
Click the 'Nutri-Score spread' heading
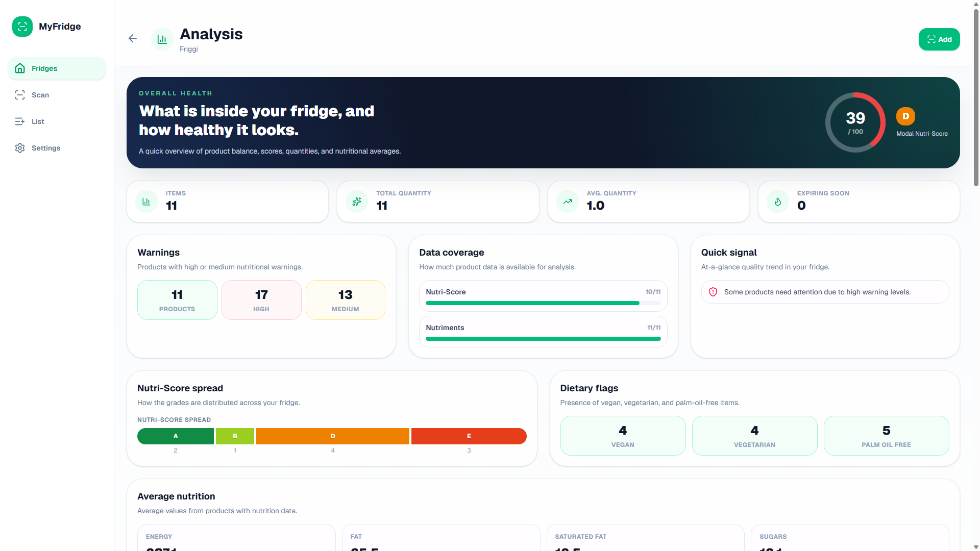coord(180,388)
